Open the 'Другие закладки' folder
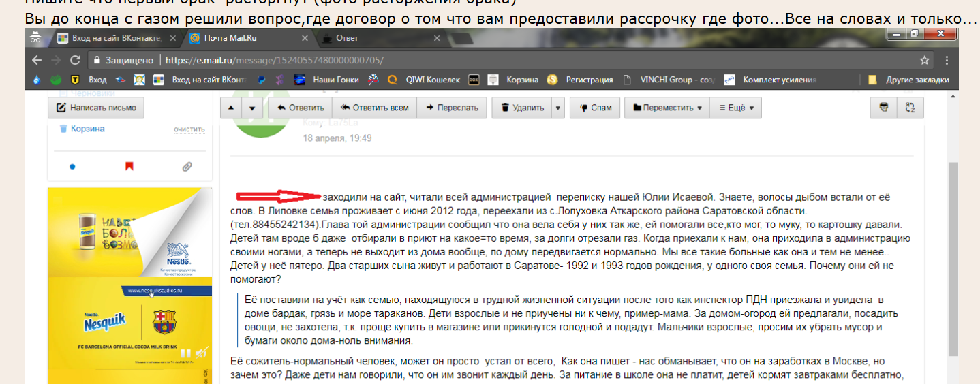This screenshot has height=384, width=980. [908, 80]
